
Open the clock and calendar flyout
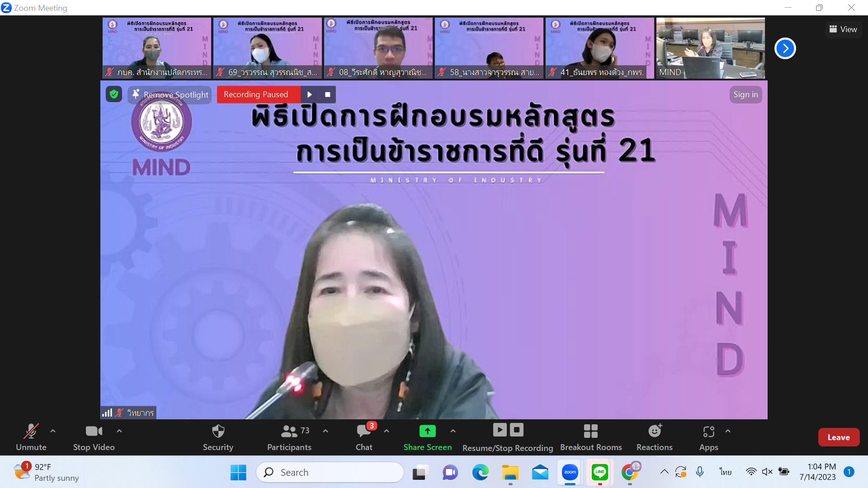(818, 472)
